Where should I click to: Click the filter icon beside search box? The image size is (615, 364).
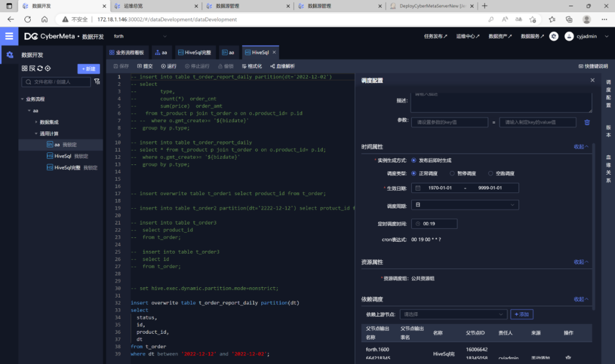pyautogui.click(x=97, y=81)
